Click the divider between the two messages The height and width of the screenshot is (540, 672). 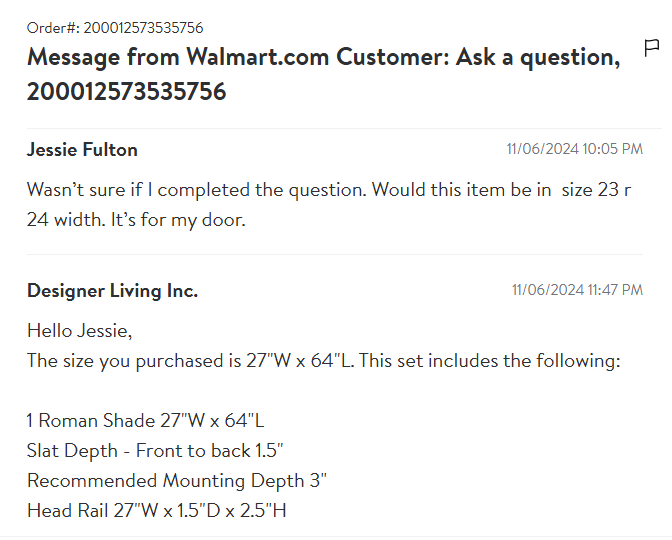coord(335,254)
